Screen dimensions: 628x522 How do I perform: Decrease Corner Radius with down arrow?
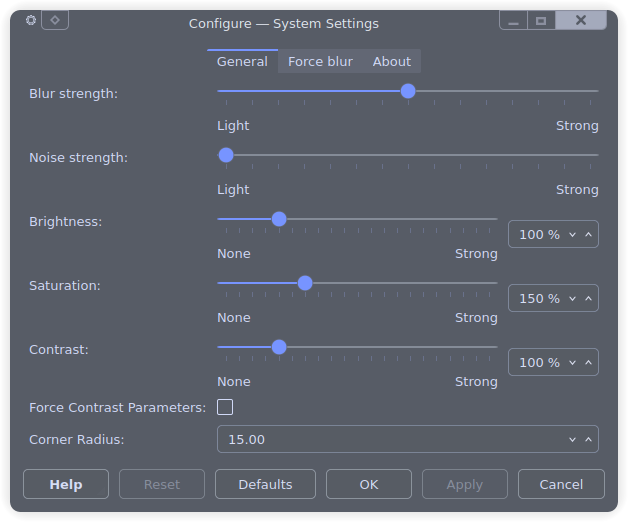coord(572,439)
